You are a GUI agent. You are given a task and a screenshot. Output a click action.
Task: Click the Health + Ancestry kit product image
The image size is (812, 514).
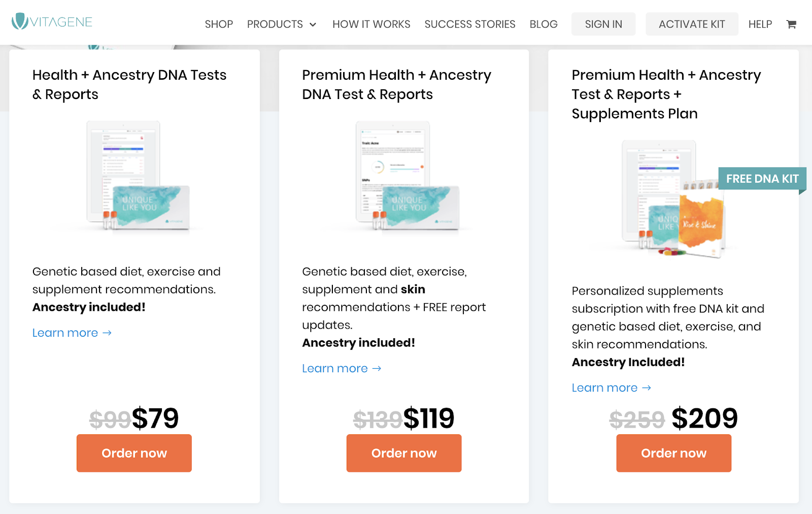click(137, 176)
